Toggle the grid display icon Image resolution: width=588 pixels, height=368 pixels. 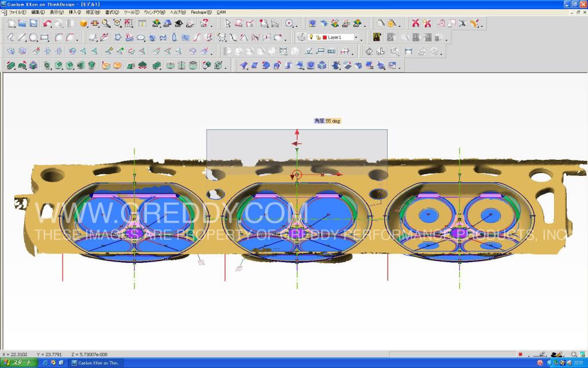pos(129,23)
